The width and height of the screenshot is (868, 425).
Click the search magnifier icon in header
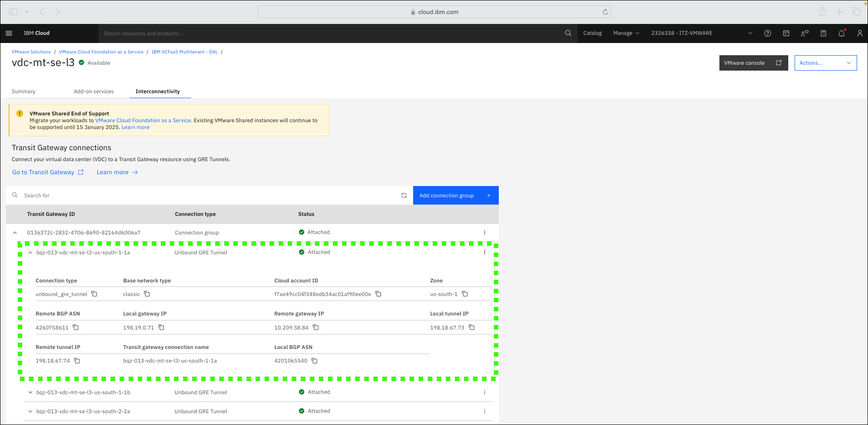point(568,33)
